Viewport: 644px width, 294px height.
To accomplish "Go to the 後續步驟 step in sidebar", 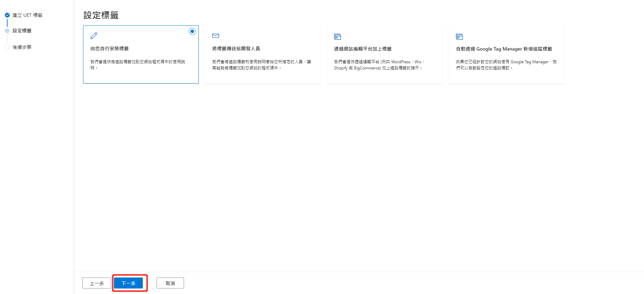I will [x=22, y=47].
